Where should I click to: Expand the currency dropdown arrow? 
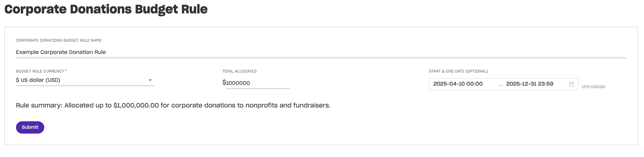click(x=150, y=80)
